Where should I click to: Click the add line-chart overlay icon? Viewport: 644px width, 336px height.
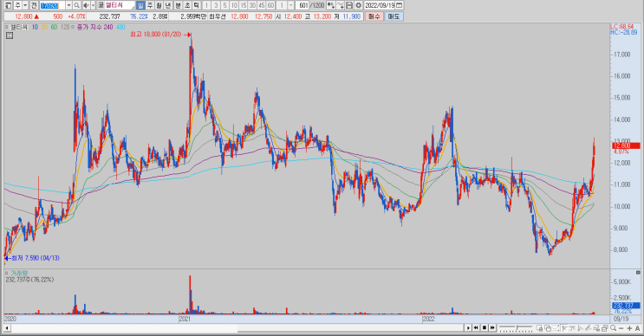(340, 5)
